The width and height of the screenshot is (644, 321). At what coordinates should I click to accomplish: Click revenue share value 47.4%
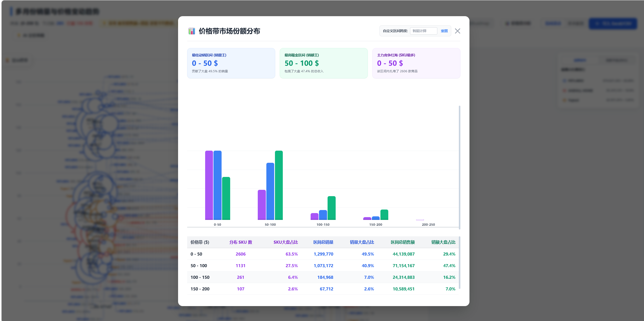coord(449,266)
